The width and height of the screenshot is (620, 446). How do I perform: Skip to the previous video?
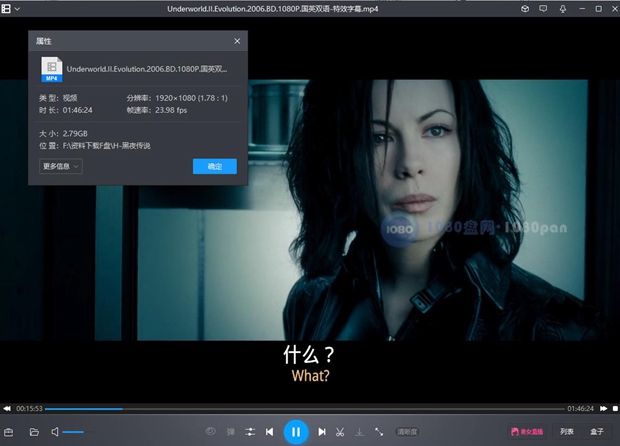pyautogui.click(x=270, y=432)
